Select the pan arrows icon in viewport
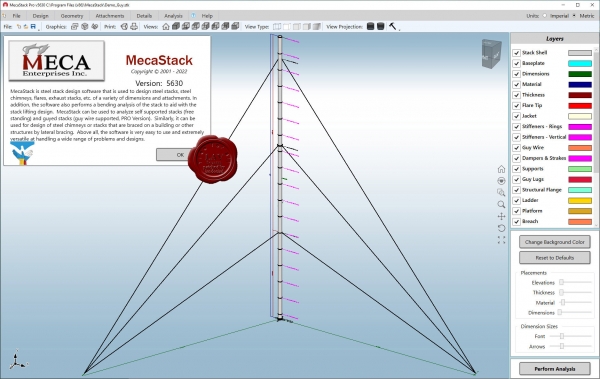This screenshot has height=379, width=600. tap(501, 216)
